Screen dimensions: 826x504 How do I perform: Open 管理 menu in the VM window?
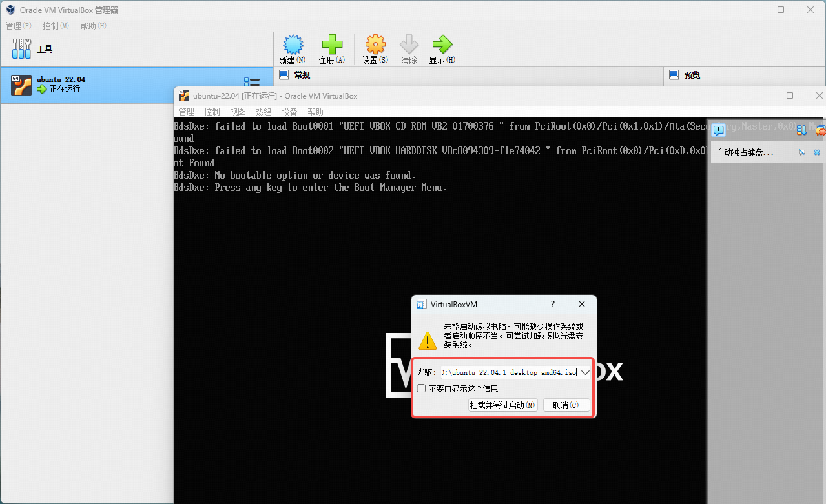[186, 112]
